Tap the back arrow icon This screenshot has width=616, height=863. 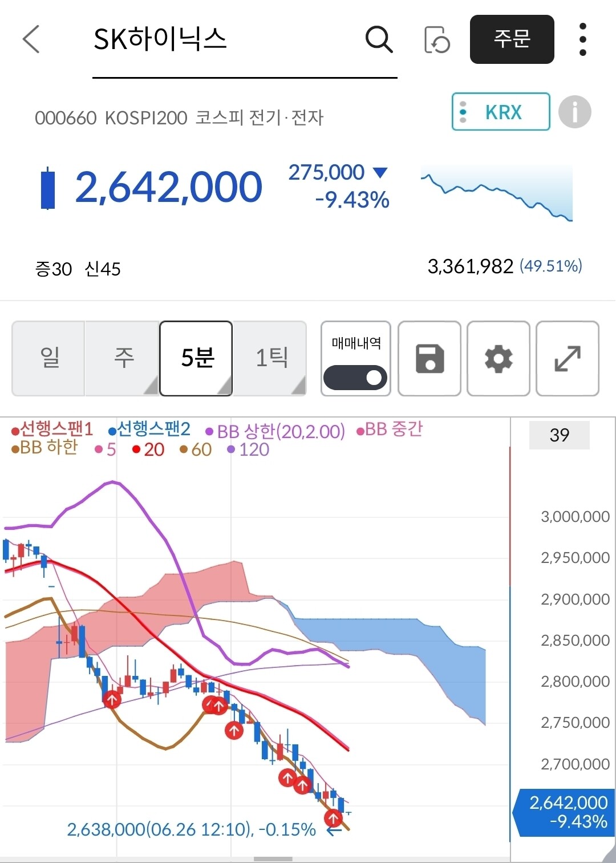point(31,39)
